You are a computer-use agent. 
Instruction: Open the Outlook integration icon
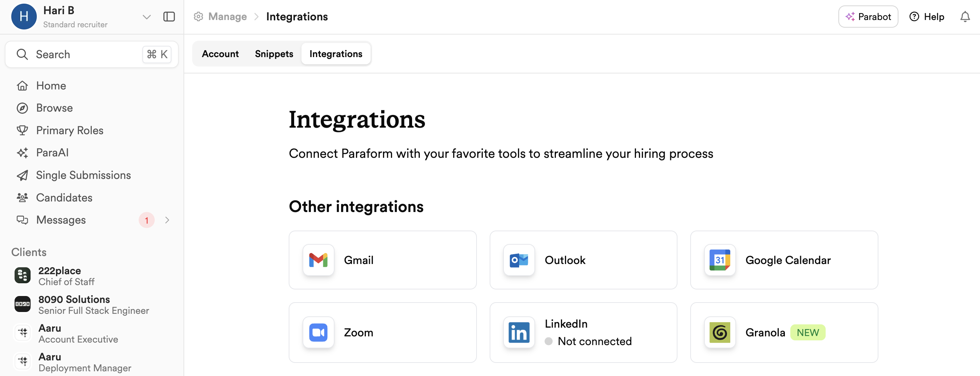(519, 260)
